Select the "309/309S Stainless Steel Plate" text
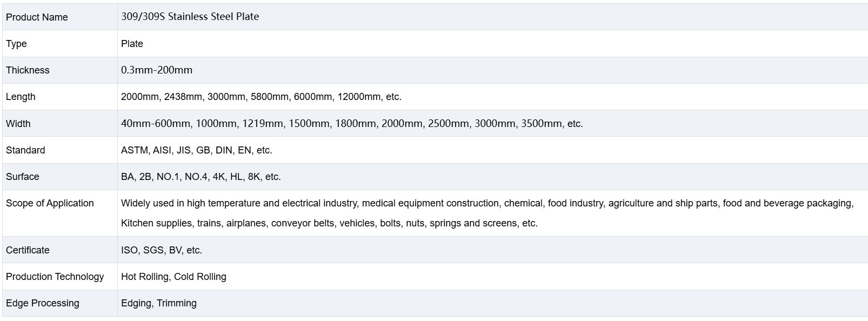Viewport: 868px width, 321px height. click(190, 17)
